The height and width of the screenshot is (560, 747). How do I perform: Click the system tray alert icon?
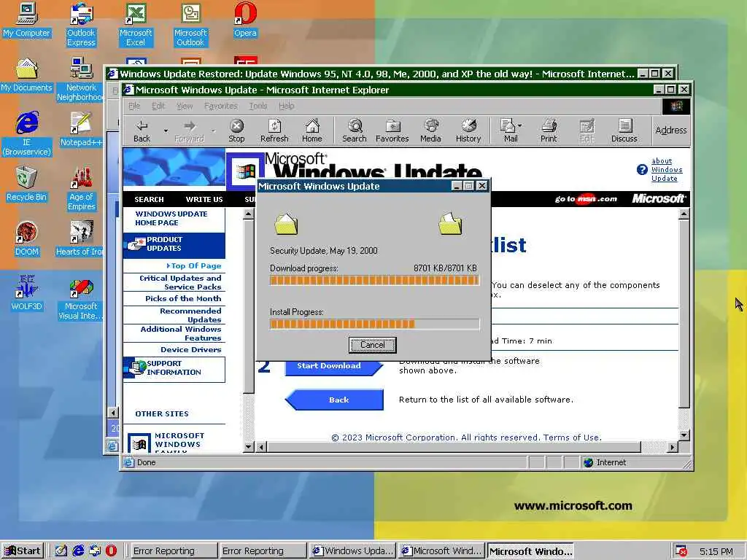681,551
